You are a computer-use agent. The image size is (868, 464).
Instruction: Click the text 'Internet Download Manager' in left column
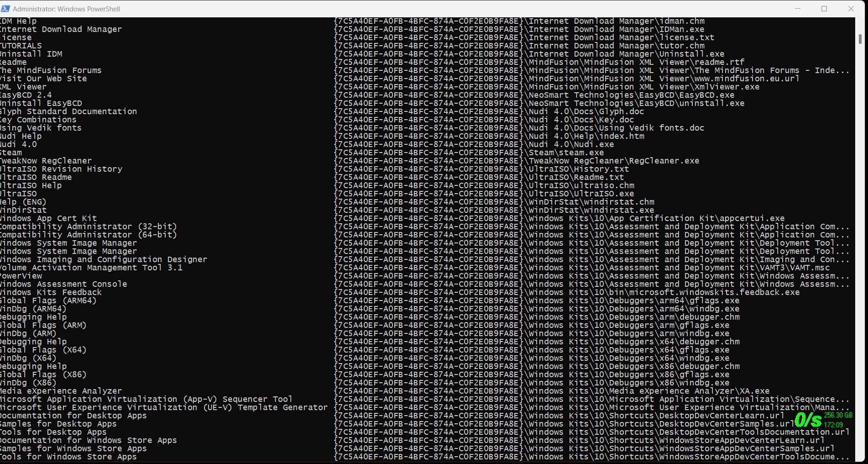[61, 29]
